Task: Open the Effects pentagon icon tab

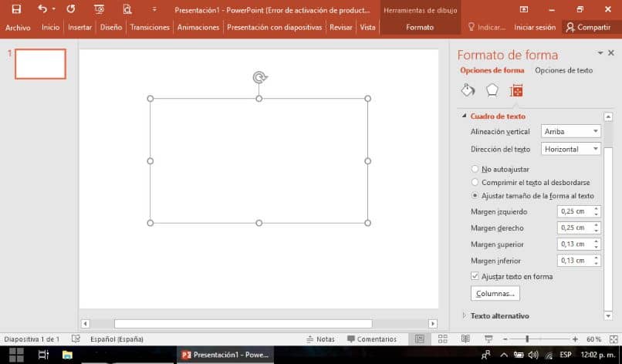Action: pyautogui.click(x=492, y=90)
